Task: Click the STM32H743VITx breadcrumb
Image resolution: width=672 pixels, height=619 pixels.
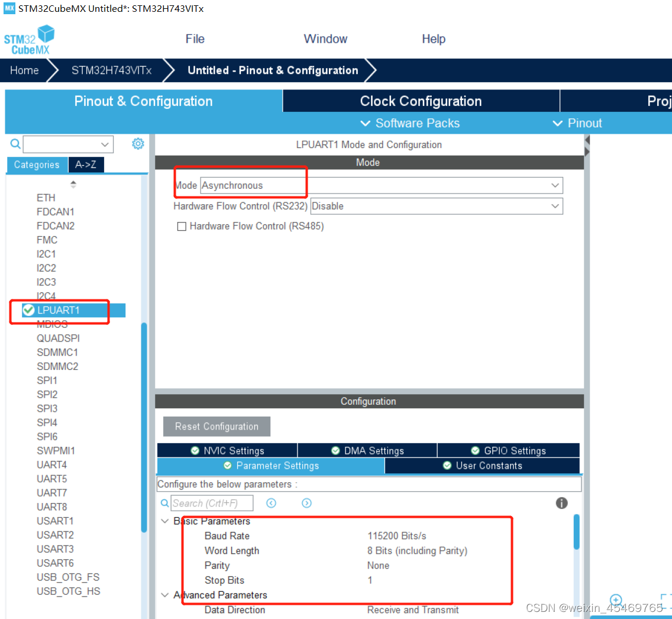Action: pos(111,70)
